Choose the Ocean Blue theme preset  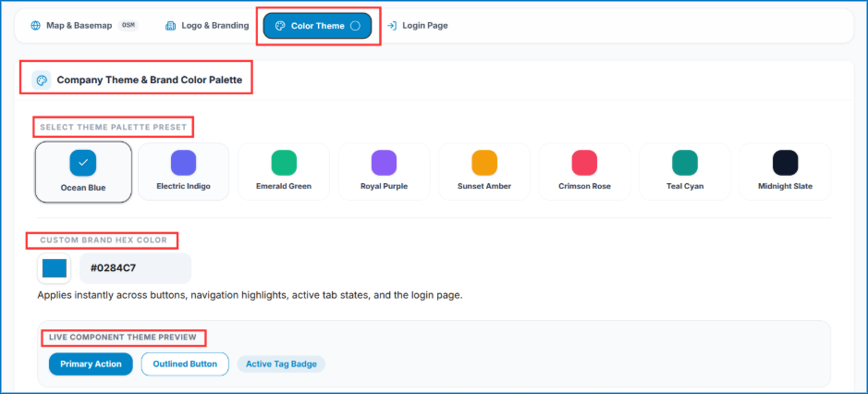[x=83, y=172]
